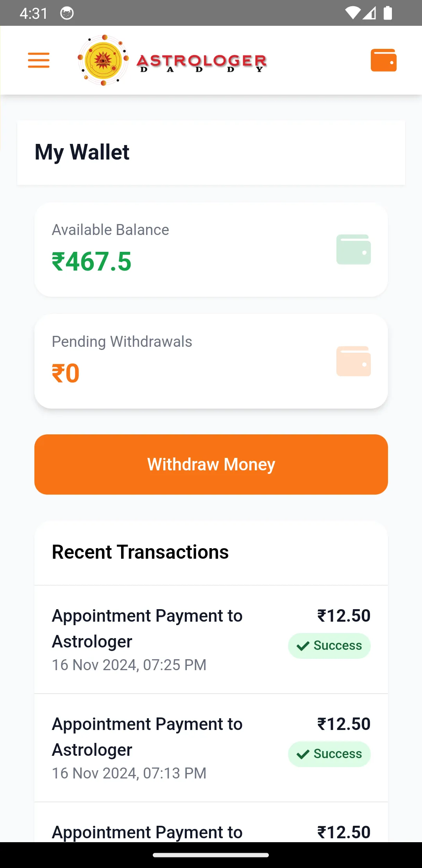Tap the Astrologer Daddy logo
This screenshot has height=868, width=422.
(172, 60)
